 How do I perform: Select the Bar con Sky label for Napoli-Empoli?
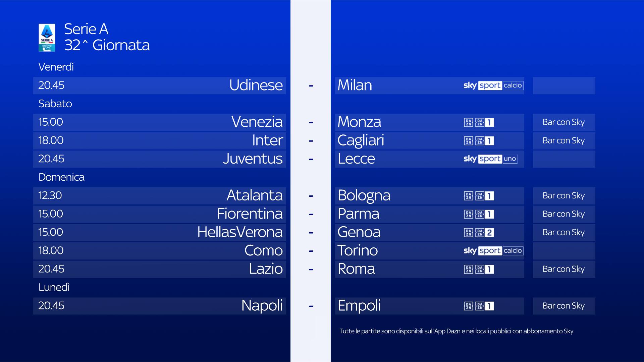(x=563, y=306)
